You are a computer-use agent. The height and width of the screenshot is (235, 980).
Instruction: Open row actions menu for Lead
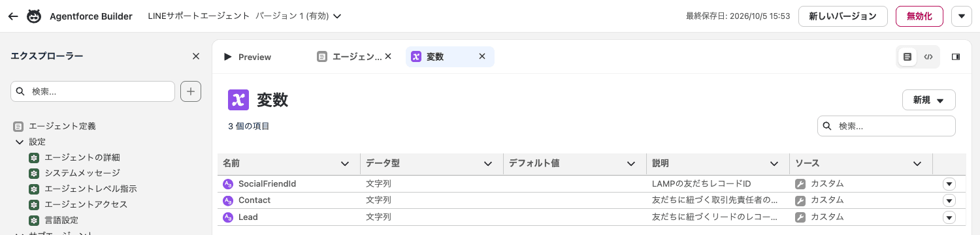click(949, 217)
